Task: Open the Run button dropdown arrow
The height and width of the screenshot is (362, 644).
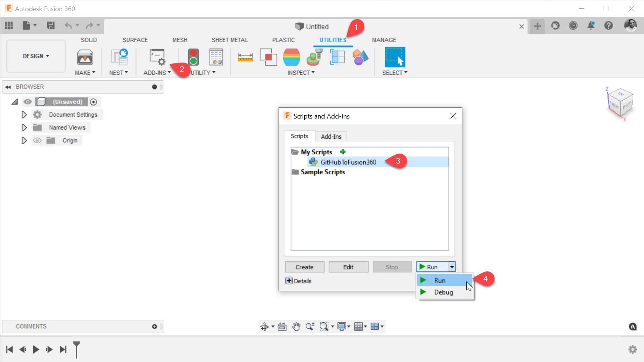Action: pyautogui.click(x=452, y=267)
